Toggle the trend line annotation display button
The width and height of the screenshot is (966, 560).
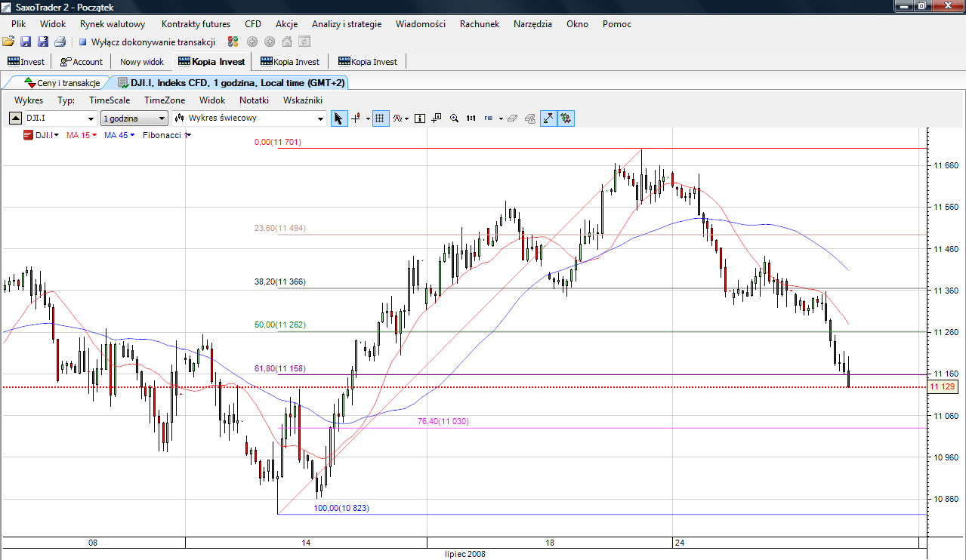tap(548, 118)
